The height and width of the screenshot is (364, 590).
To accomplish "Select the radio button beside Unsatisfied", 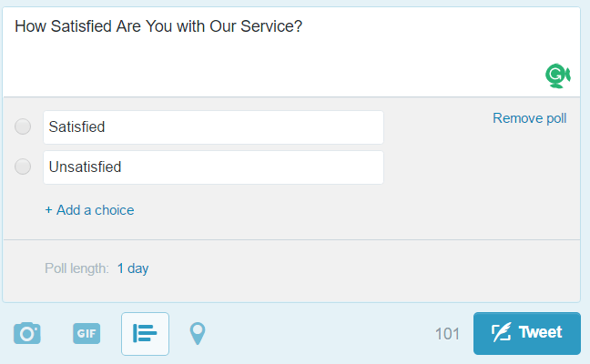I will click(24, 167).
